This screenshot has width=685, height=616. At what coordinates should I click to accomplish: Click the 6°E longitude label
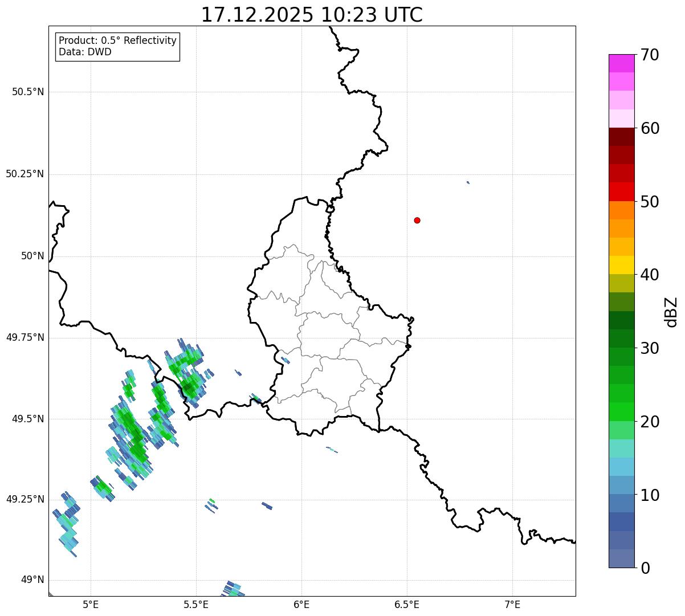(x=301, y=604)
